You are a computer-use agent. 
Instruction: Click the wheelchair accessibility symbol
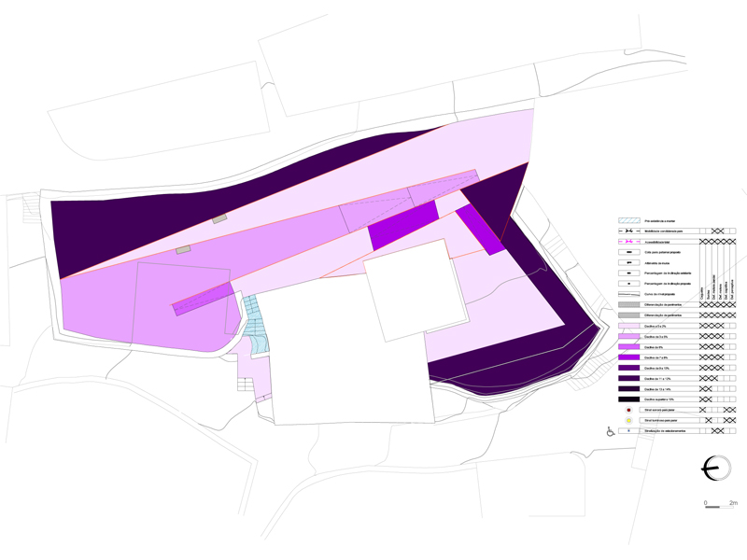(611, 431)
